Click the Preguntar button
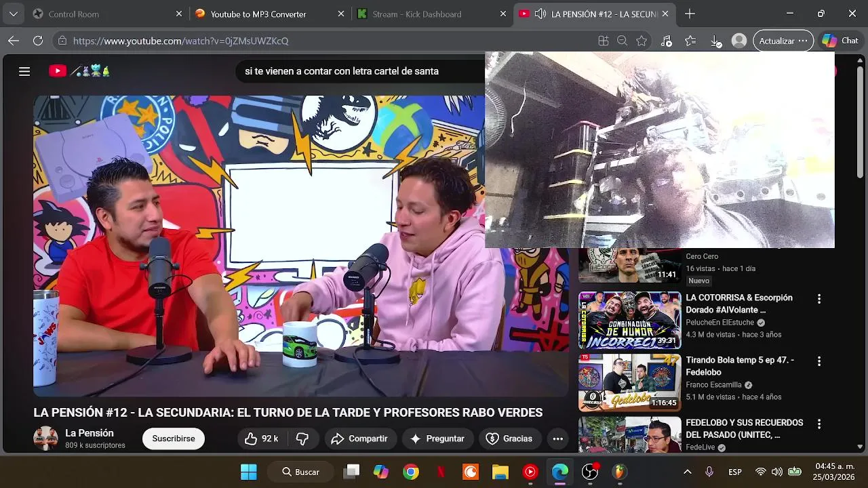This screenshot has height=488, width=868. 437,439
